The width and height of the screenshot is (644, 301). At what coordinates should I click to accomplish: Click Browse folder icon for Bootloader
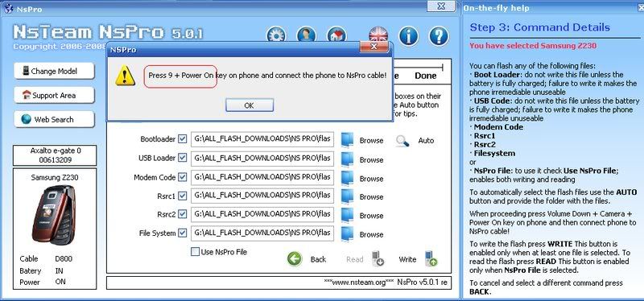347,140
